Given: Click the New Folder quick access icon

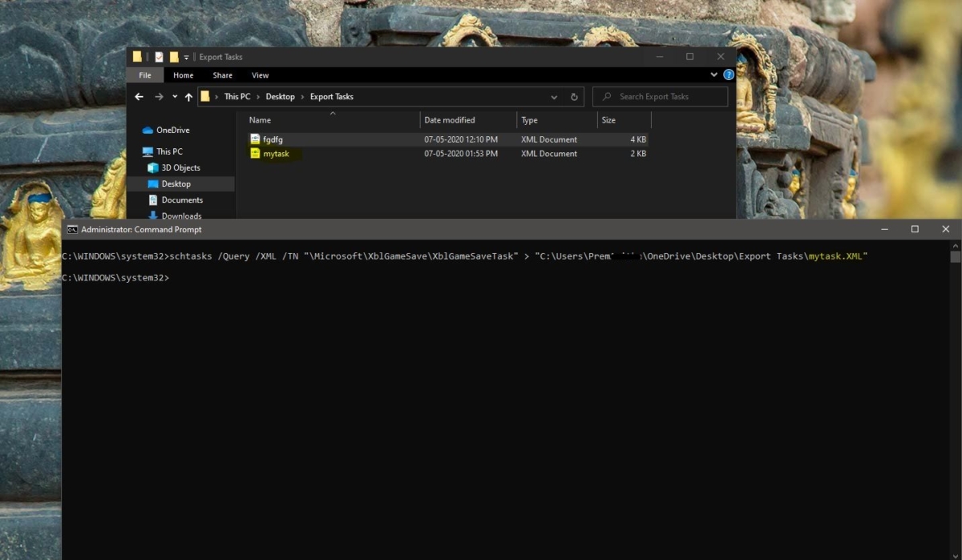Looking at the screenshot, I should pyautogui.click(x=174, y=57).
